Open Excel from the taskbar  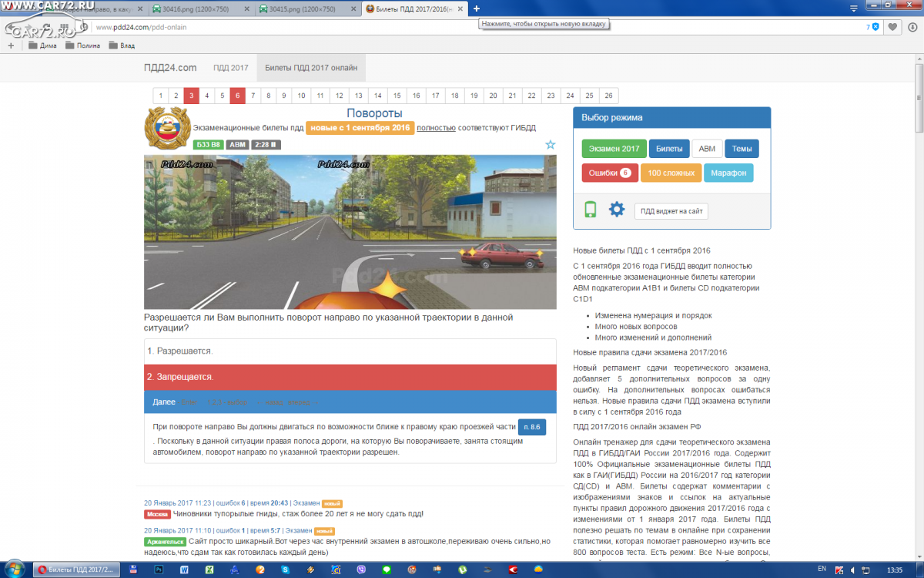pos(209,570)
